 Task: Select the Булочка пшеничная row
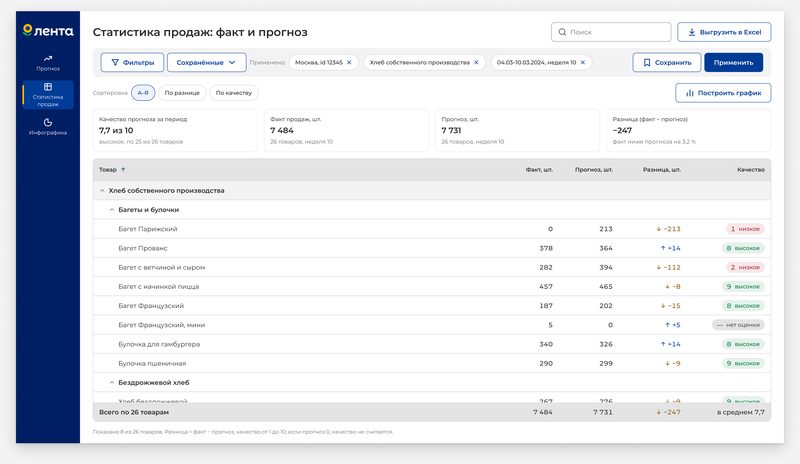(432, 363)
